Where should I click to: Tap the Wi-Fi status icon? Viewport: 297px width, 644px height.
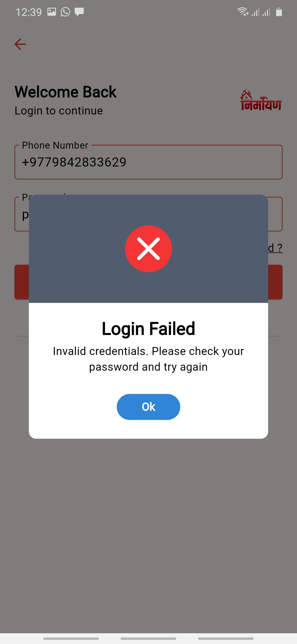[243, 12]
